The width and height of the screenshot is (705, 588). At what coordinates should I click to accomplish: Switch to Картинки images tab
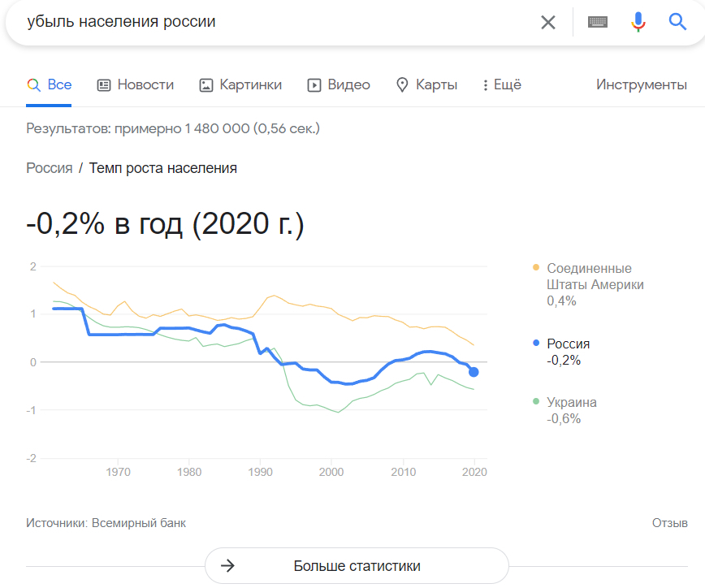pos(240,84)
